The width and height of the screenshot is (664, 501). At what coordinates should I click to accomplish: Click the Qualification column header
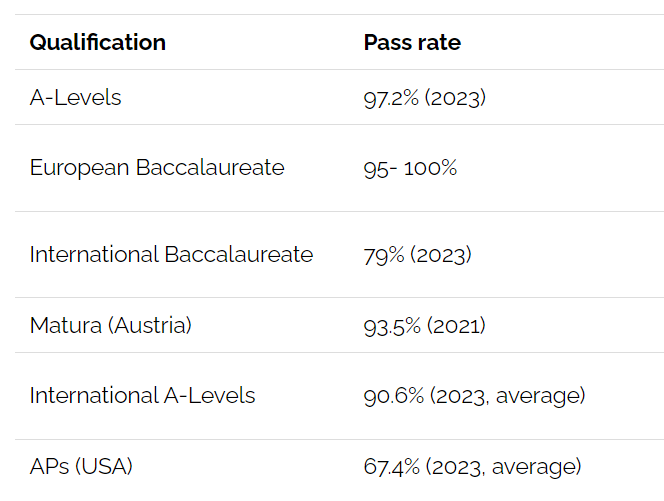tap(97, 42)
